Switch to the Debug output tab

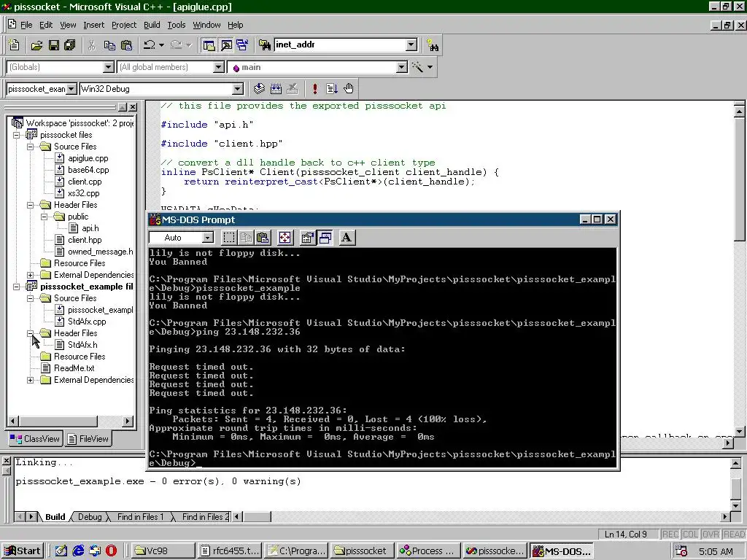tap(90, 517)
